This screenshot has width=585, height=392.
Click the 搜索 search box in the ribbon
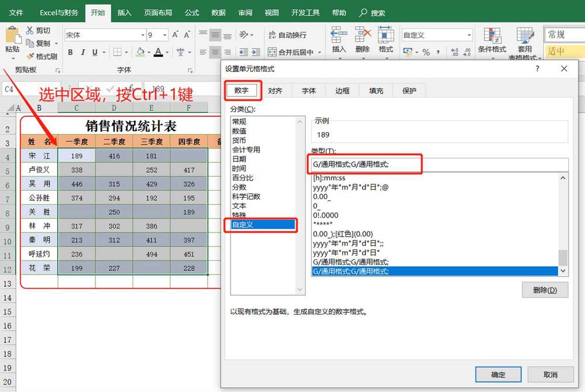[x=372, y=13]
